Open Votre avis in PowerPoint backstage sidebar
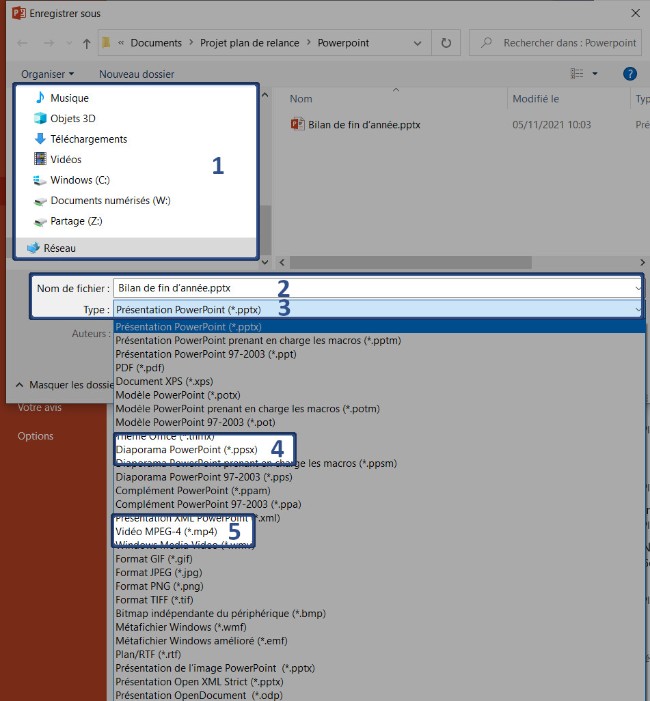The width and height of the screenshot is (650, 701). point(39,408)
